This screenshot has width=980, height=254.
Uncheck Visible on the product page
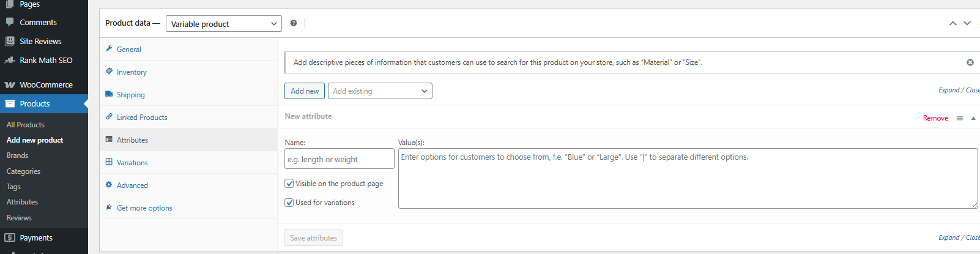289,184
